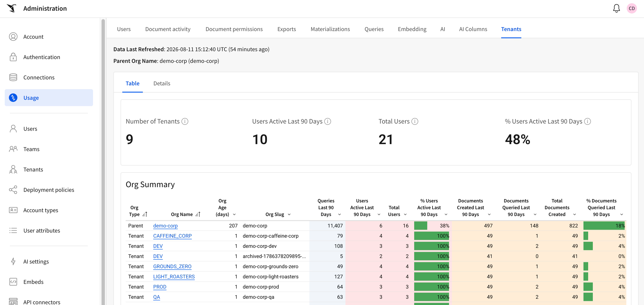Image resolution: width=644 pixels, height=305 pixels.
Task: Click info icon next to % Users Active Last 90 Days
Action: pos(587,122)
